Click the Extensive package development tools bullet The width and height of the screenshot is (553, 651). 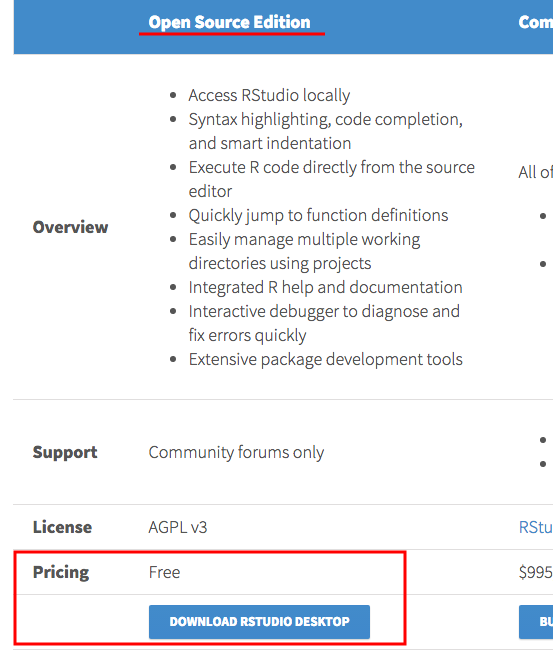325,359
